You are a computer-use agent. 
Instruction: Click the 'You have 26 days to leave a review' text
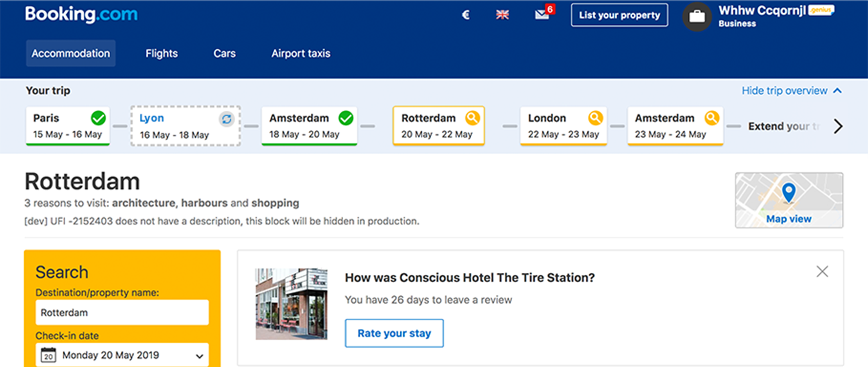429,300
